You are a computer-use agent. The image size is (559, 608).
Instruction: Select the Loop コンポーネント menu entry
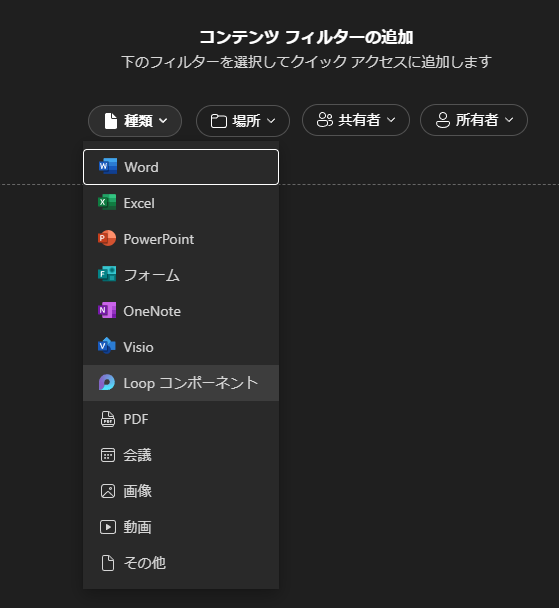pyautogui.click(x=181, y=383)
